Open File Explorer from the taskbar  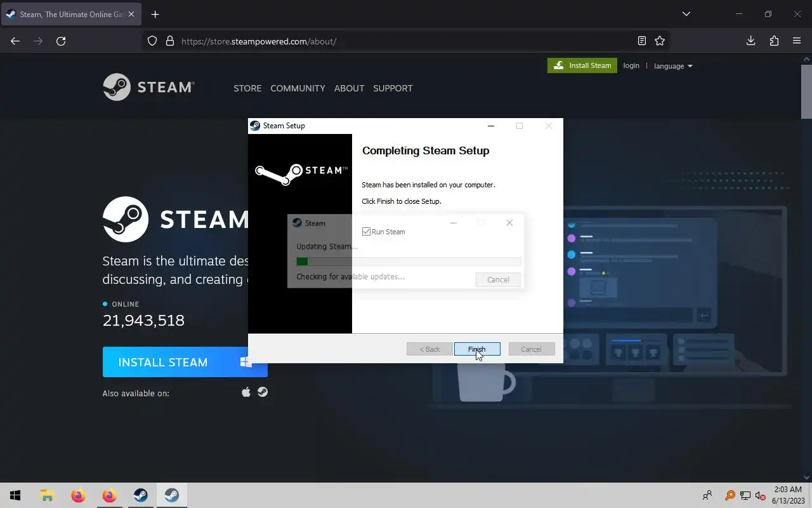coord(47,495)
